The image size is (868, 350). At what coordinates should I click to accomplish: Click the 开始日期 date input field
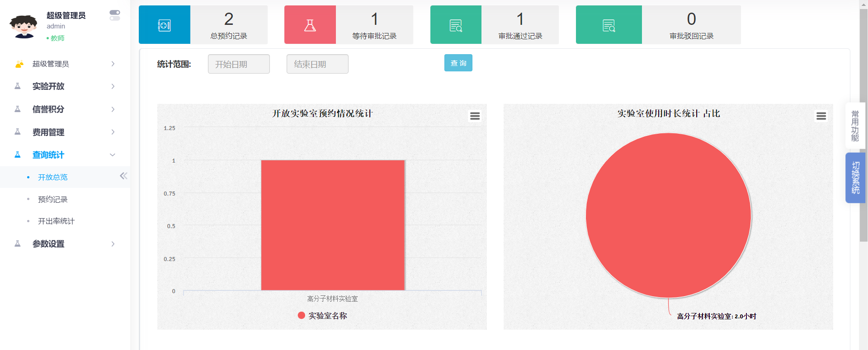[239, 64]
